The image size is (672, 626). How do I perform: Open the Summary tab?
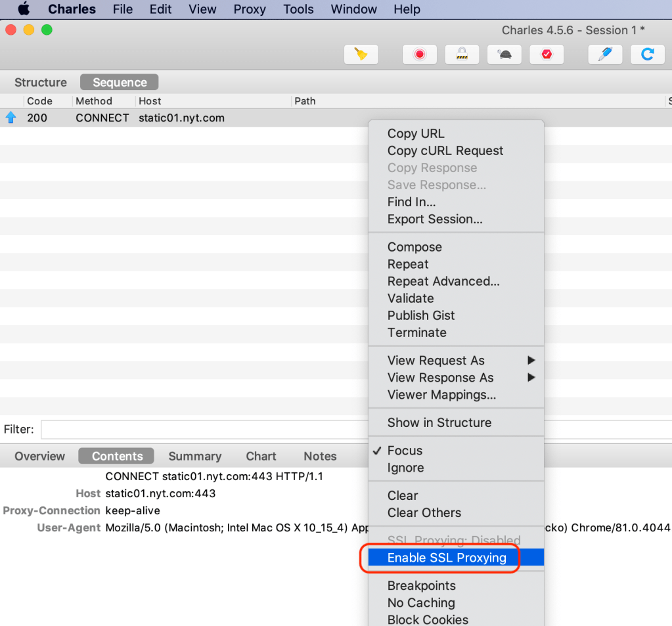[194, 456]
